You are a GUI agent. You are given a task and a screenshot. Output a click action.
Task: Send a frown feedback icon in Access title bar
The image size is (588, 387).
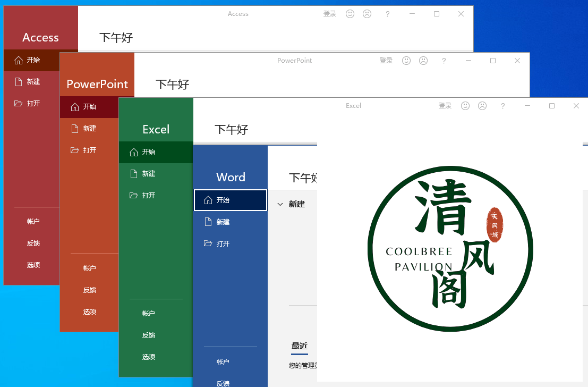[x=367, y=14]
